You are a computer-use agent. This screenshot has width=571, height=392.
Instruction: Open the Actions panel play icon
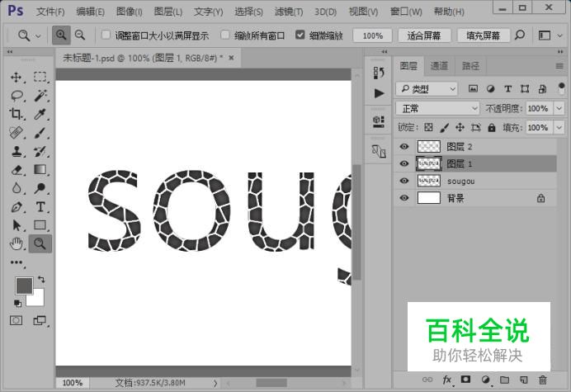(x=379, y=93)
